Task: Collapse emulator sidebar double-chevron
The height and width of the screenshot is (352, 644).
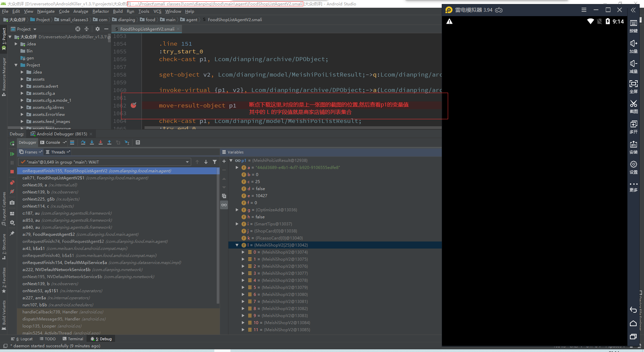Action: (x=633, y=10)
